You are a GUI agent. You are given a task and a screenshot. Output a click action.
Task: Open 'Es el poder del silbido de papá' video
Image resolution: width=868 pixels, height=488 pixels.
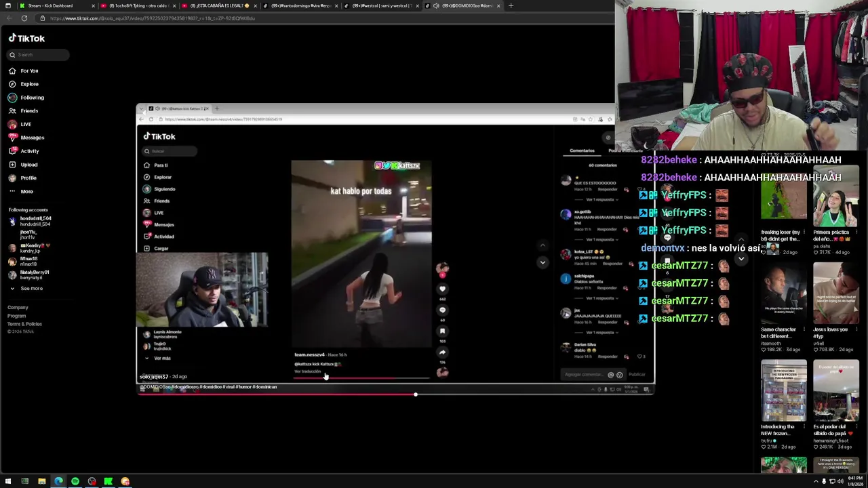(836, 390)
